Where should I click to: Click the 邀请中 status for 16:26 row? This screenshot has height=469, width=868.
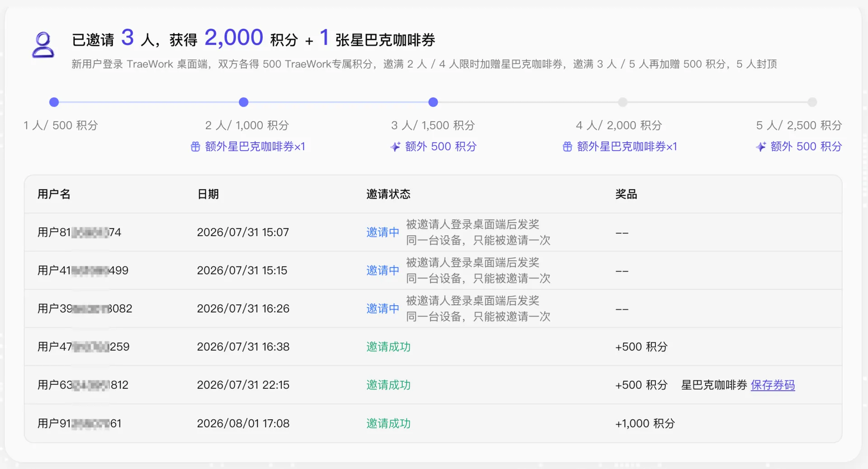coord(383,308)
